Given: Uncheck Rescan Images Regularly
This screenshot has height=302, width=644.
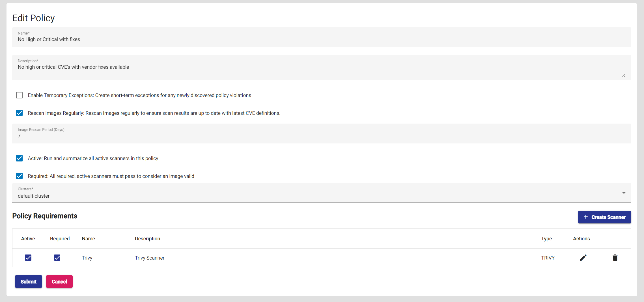Looking at the screenshot, I should pos(20,113).
